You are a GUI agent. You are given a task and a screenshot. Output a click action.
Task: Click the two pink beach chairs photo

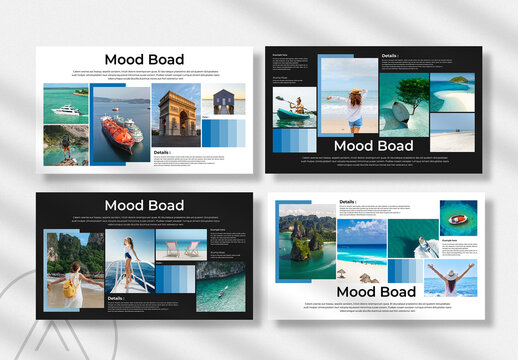pyautogui.click(x=181, y=245)
